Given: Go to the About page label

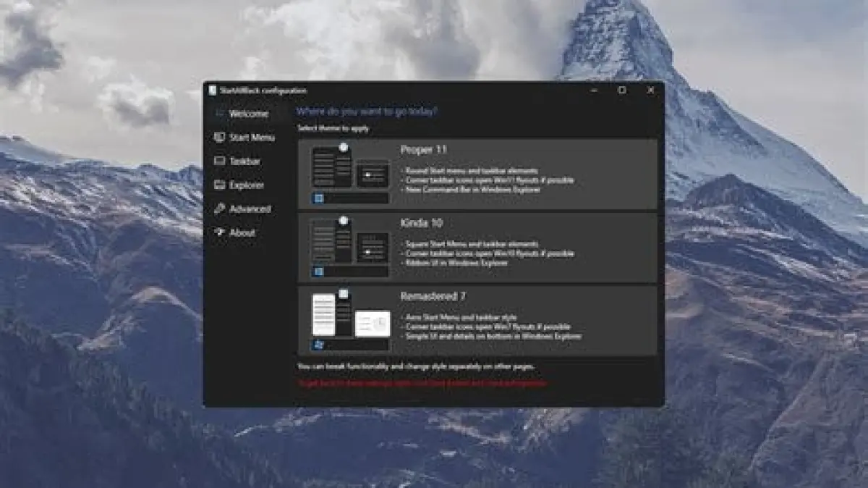Looking at the screenshot, I should point(242,233).
